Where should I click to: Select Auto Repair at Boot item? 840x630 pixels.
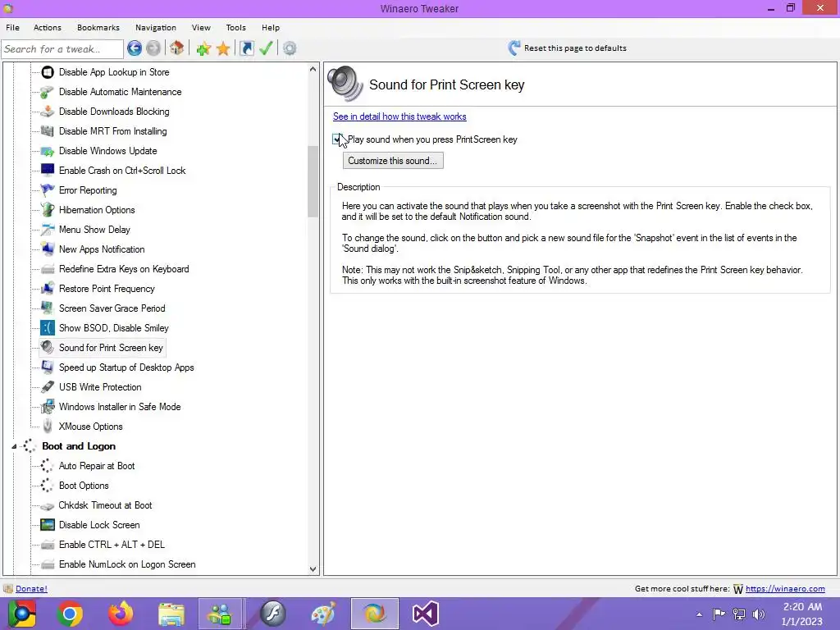97,466
